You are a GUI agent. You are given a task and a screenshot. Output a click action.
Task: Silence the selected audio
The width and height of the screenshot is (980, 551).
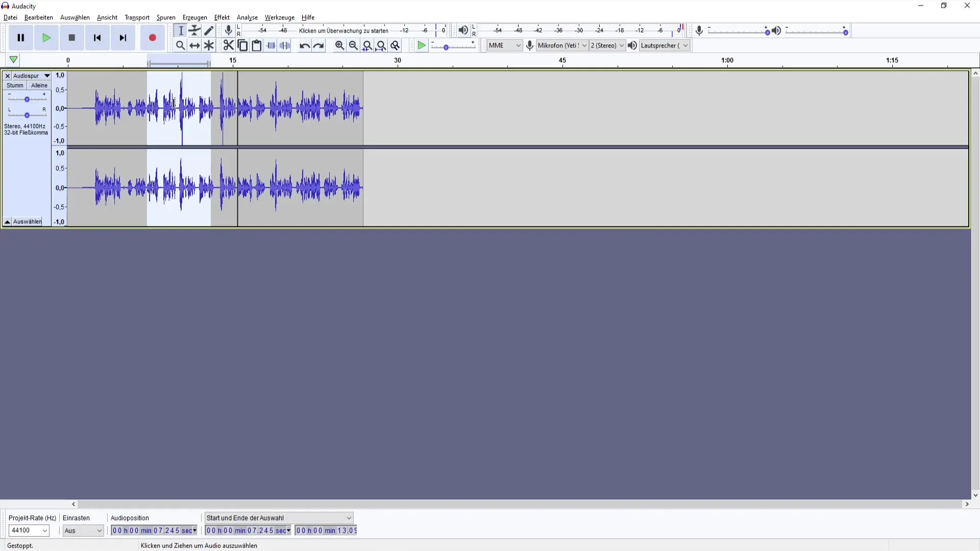click(285, 45)
